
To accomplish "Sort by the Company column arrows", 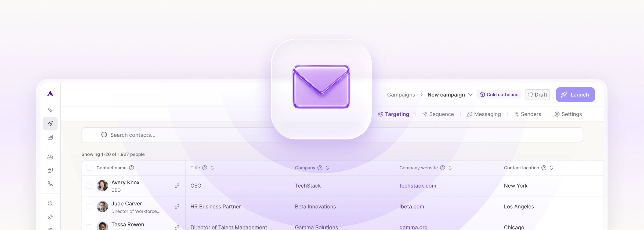I will point(327,168).
